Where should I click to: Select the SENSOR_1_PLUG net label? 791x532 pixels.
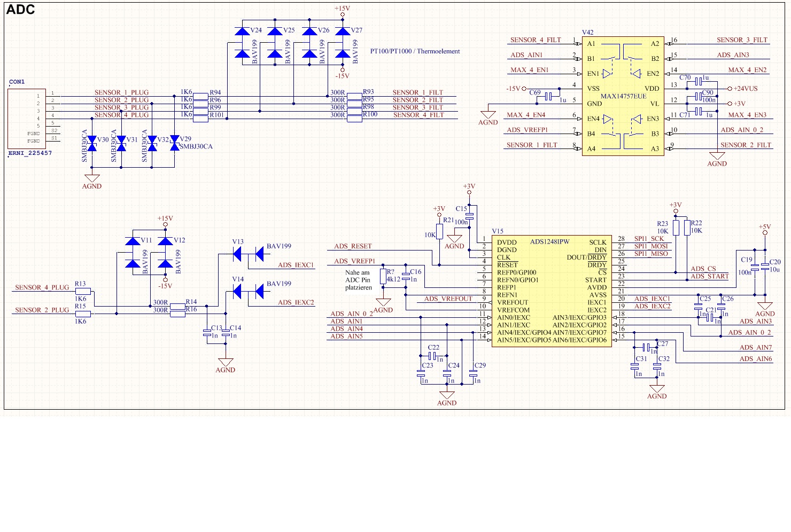[121, 92]
